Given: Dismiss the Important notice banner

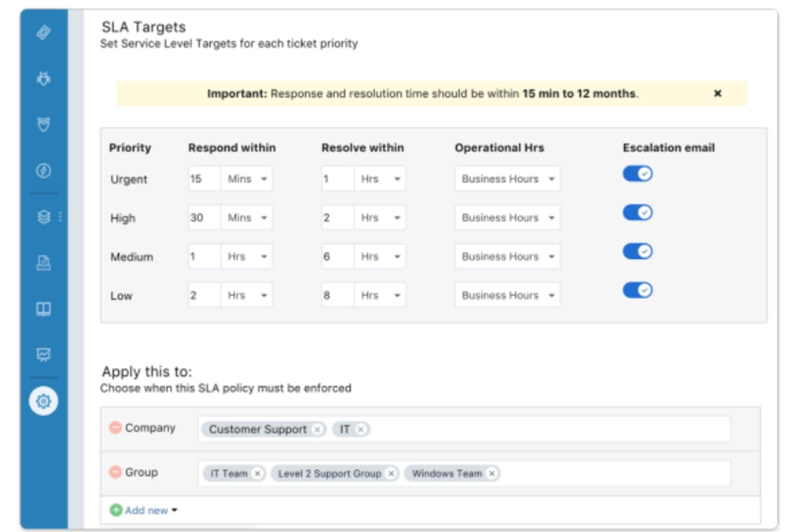Looking at the screenshot, I should click(718, 93).
